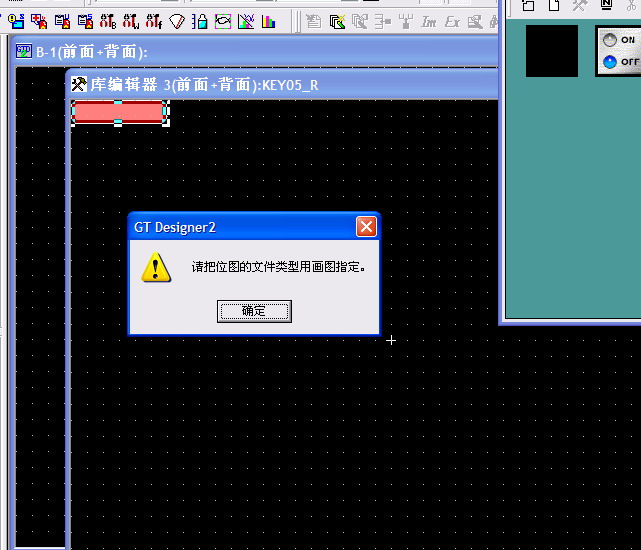
Task: Click the ASCII display 'f' toolbar icon
Action: click(154, 21)
